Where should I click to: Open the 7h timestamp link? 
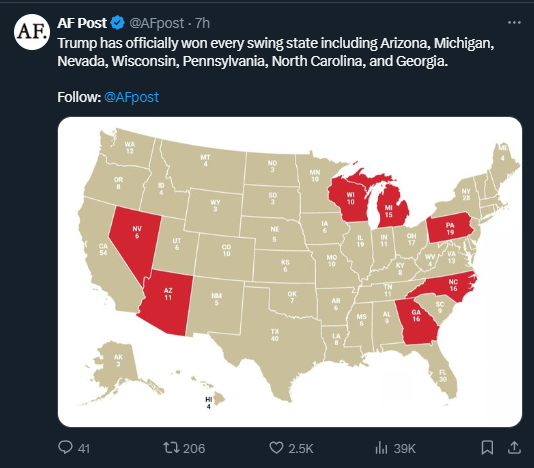[202, 23]
